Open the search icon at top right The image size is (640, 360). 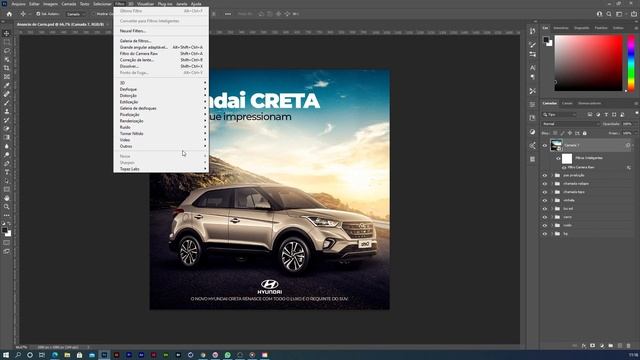click(609, 14)
